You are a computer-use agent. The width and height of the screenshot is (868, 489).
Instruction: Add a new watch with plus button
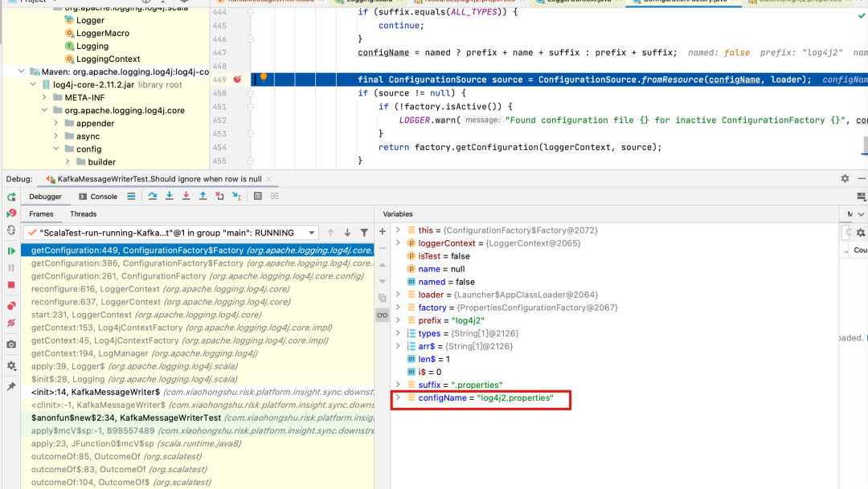383,231
